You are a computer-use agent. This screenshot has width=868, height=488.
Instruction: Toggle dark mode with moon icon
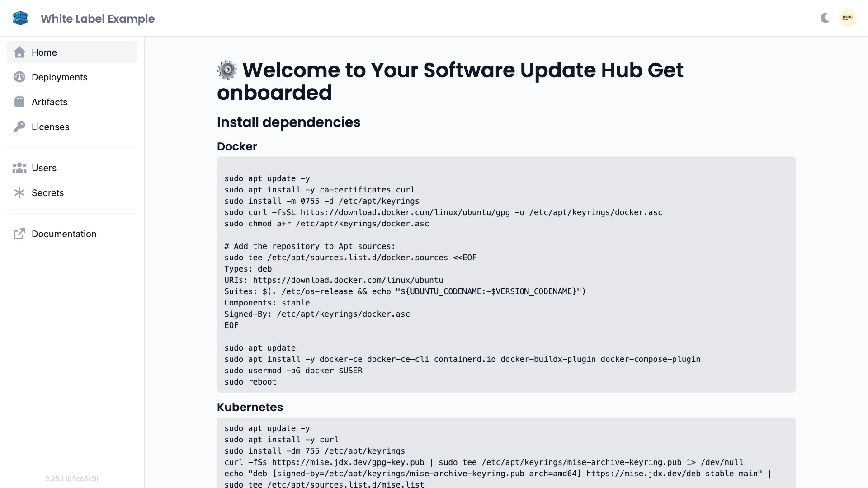[825, 18]
